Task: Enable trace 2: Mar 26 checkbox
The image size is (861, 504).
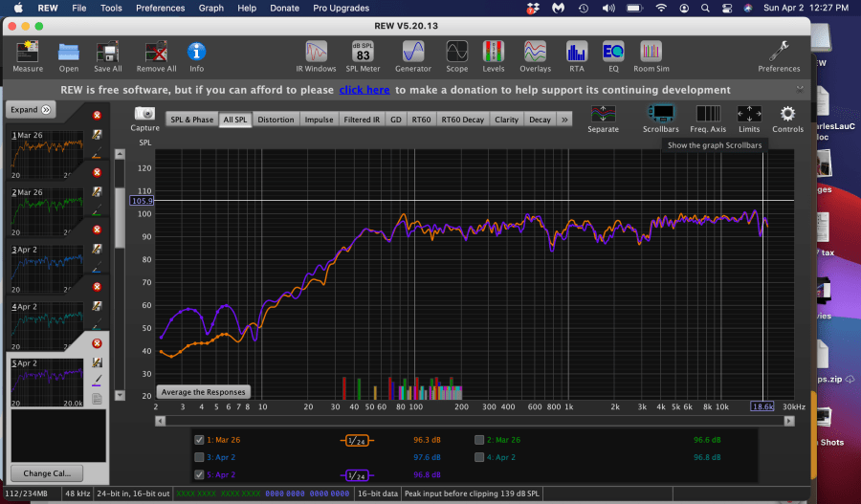Action: pos(479,440)
